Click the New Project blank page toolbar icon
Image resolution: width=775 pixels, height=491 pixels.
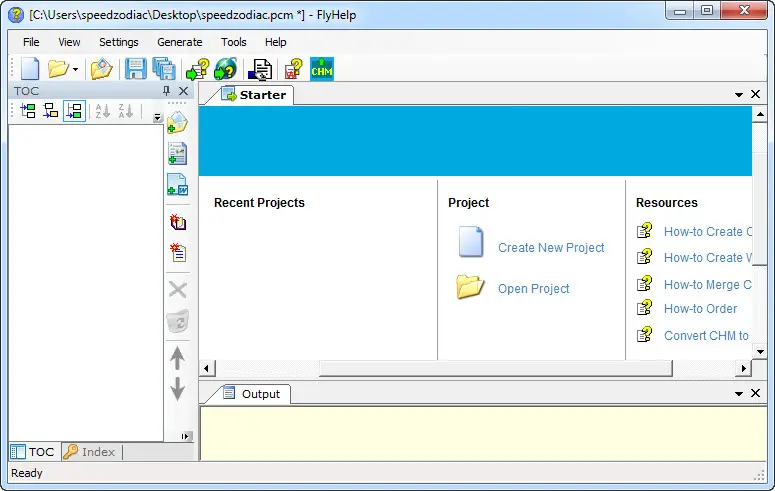(30, 69)
